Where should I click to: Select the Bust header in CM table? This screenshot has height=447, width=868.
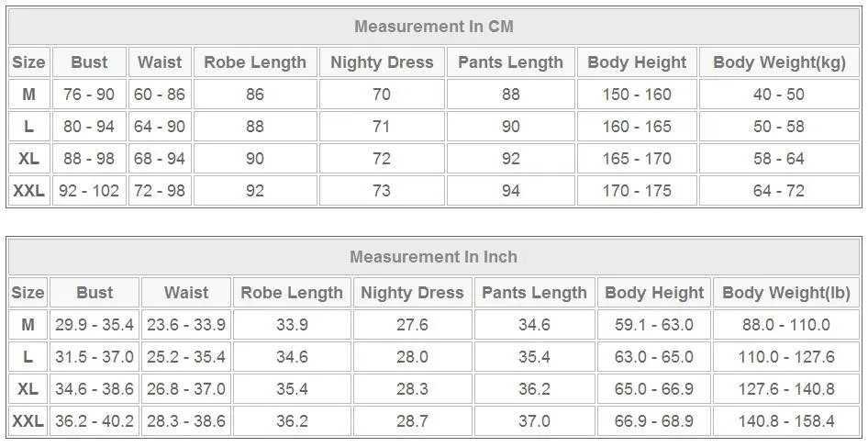(89, 62)
